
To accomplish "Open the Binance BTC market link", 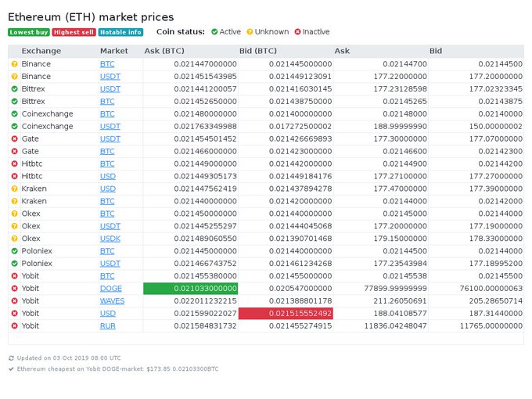I will click(x=107, y=64).
